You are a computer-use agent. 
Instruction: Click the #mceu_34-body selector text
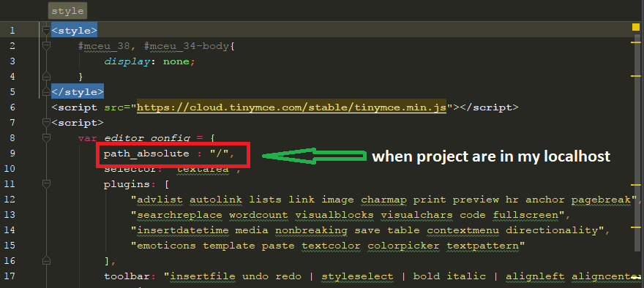[x=186, y=46]
